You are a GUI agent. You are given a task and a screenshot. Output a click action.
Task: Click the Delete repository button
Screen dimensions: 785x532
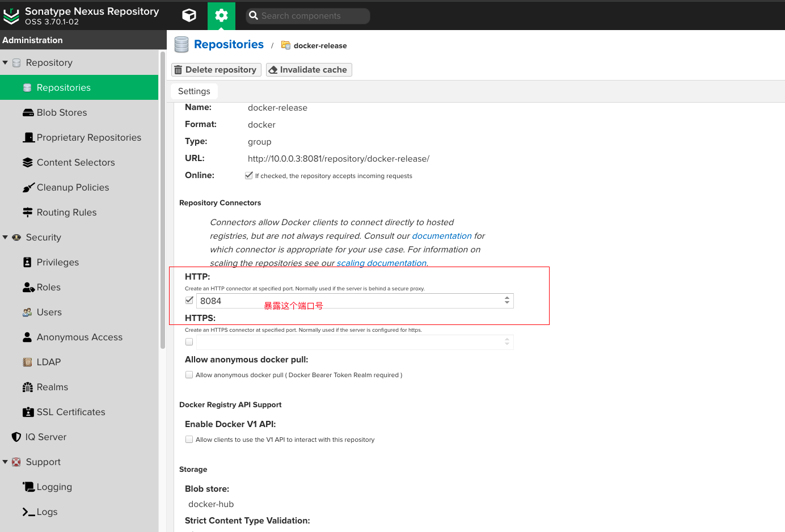click(216, 70)
